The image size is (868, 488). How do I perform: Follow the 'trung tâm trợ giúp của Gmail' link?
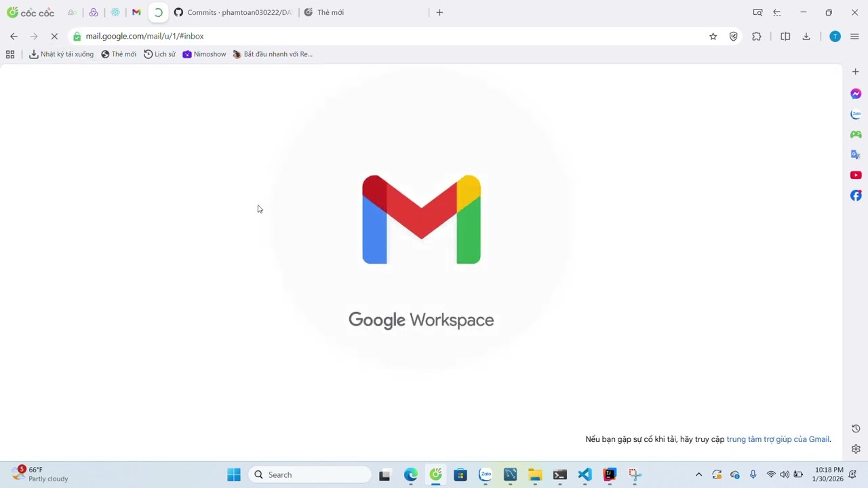pos(778,439)
